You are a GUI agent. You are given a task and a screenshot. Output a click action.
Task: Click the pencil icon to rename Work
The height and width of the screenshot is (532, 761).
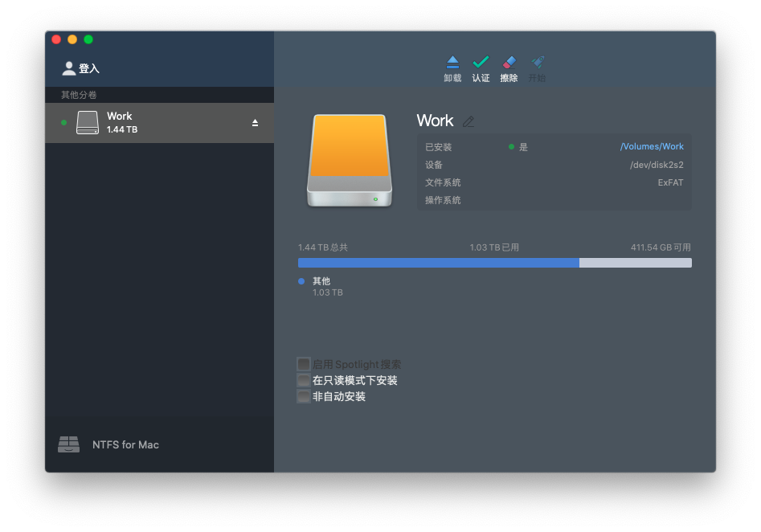tap(468, 121)
